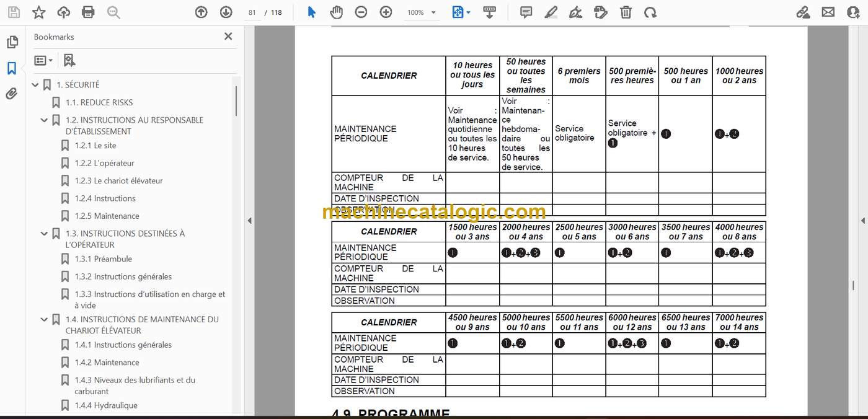
Task: Open the bookmark options list menu
Action: [43, 61]
